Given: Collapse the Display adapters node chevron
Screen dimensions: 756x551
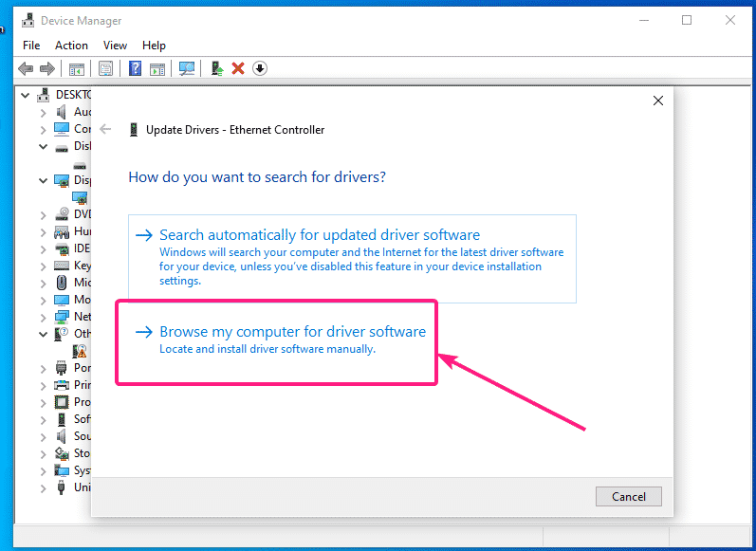Looking at the screenshot, I should [x=43, y=181].
